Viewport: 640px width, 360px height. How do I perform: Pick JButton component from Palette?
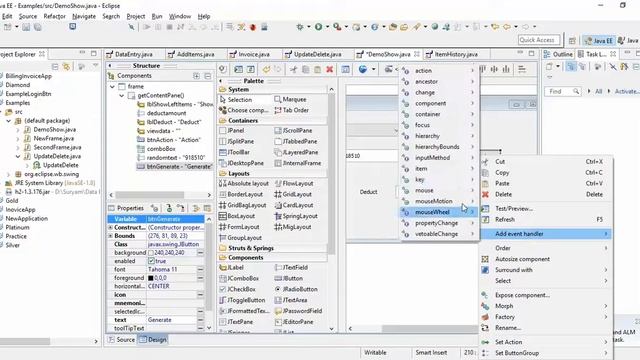[289, 278]
